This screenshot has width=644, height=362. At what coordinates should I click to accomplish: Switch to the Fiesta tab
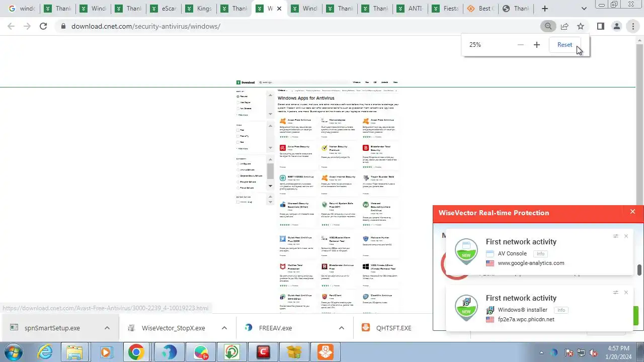point(445,9)
